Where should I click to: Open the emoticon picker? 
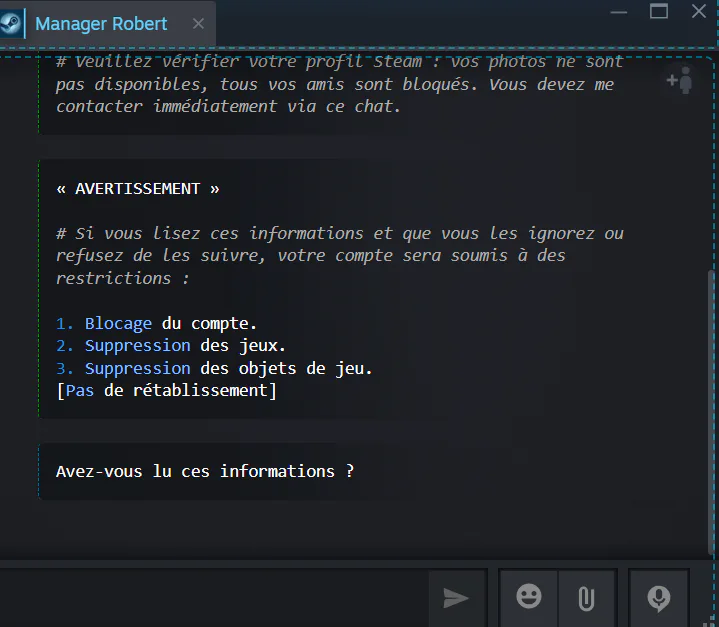[x=529, y=597]
